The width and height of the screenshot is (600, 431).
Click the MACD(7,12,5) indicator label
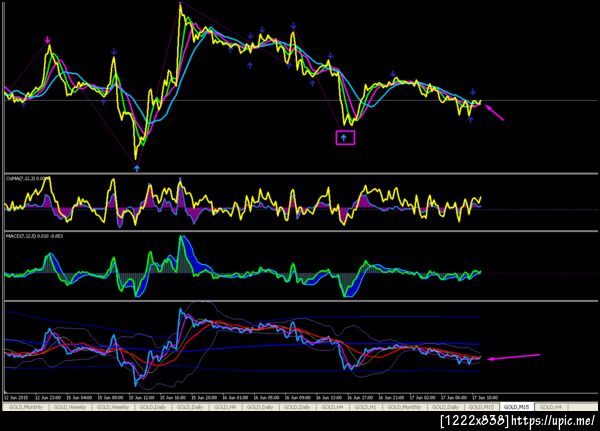[34, 236]
